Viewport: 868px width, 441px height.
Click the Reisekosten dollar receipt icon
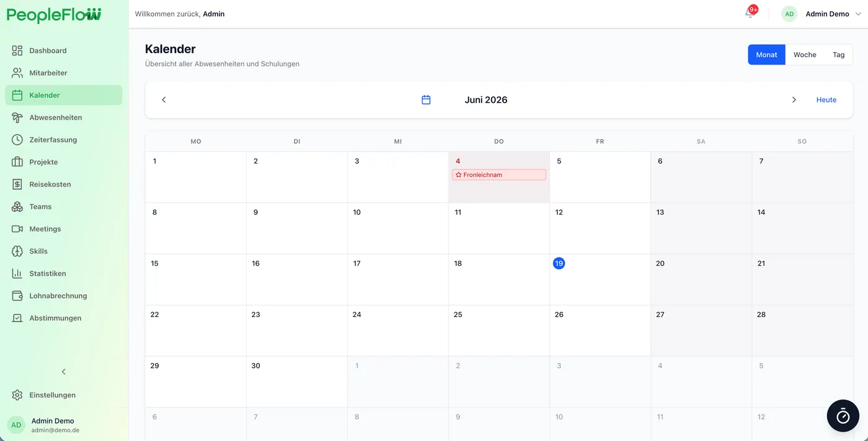pyautogui.click(x=17, y=185)
